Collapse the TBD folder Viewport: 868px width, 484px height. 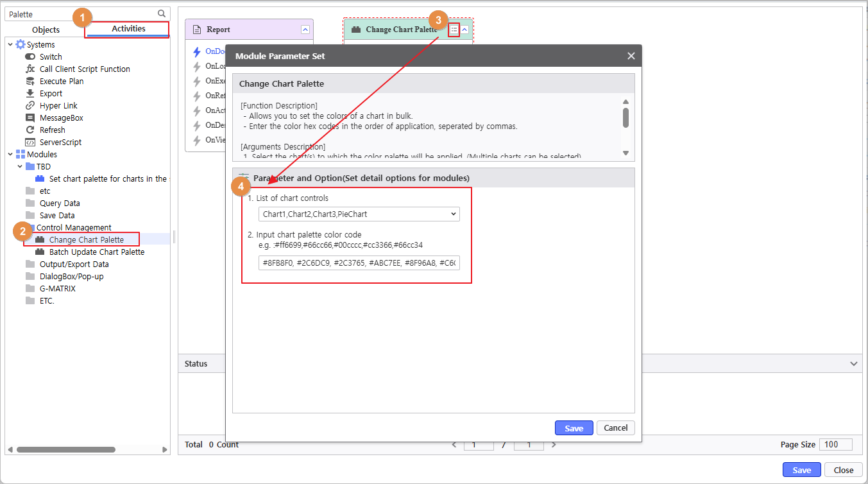20,167
